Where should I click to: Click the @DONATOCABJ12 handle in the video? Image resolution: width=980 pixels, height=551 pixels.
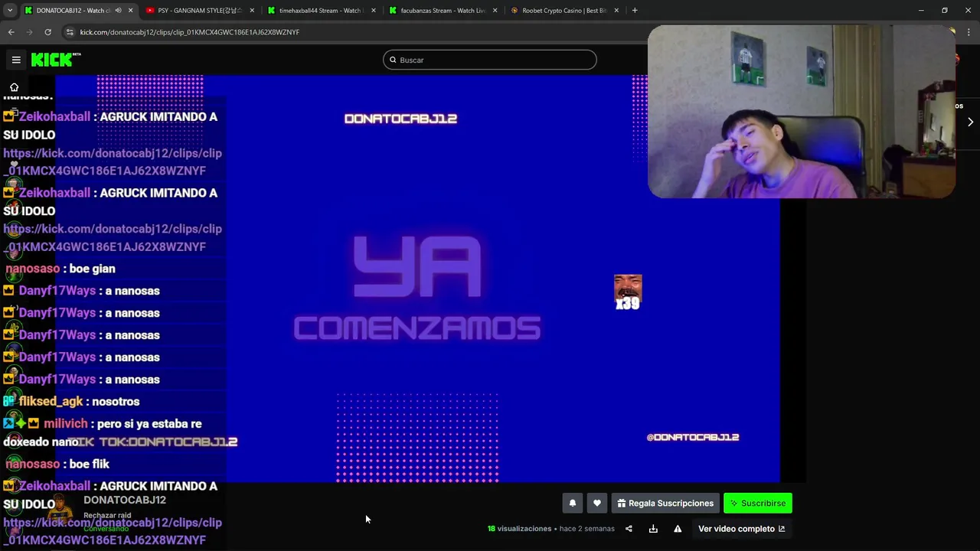[x=693, y=437]
